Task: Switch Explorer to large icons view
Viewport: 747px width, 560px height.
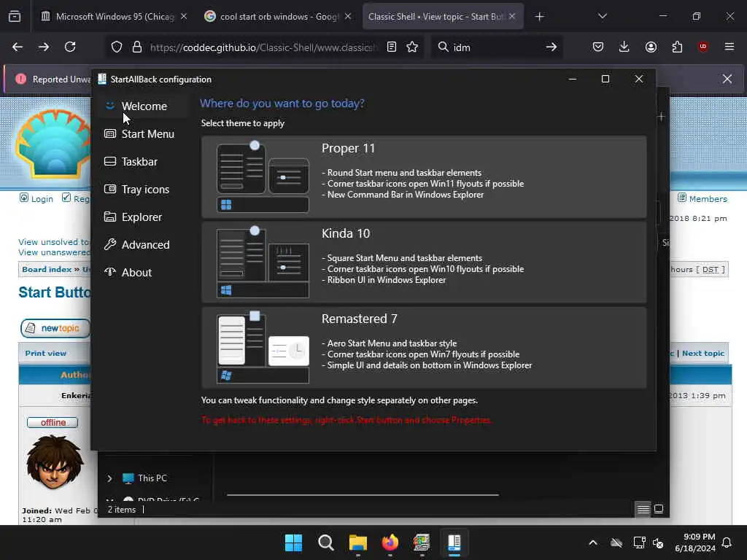Action: (659, 509)
